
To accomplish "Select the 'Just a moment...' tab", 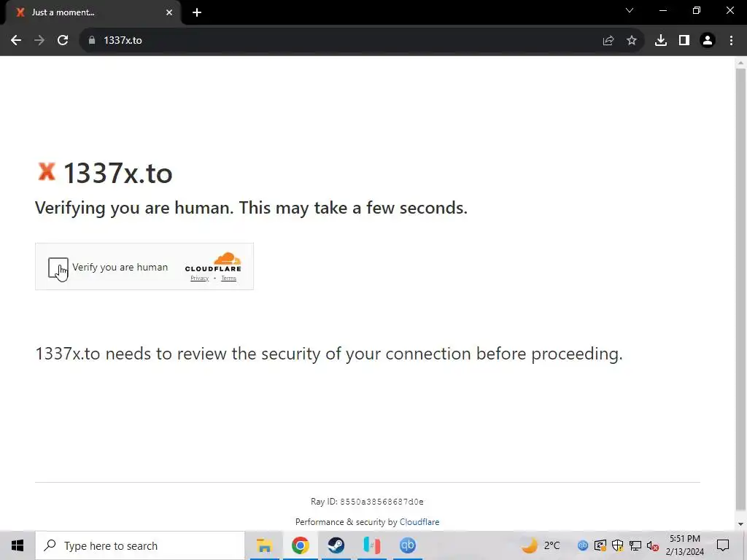I will (x=93, y=12).
